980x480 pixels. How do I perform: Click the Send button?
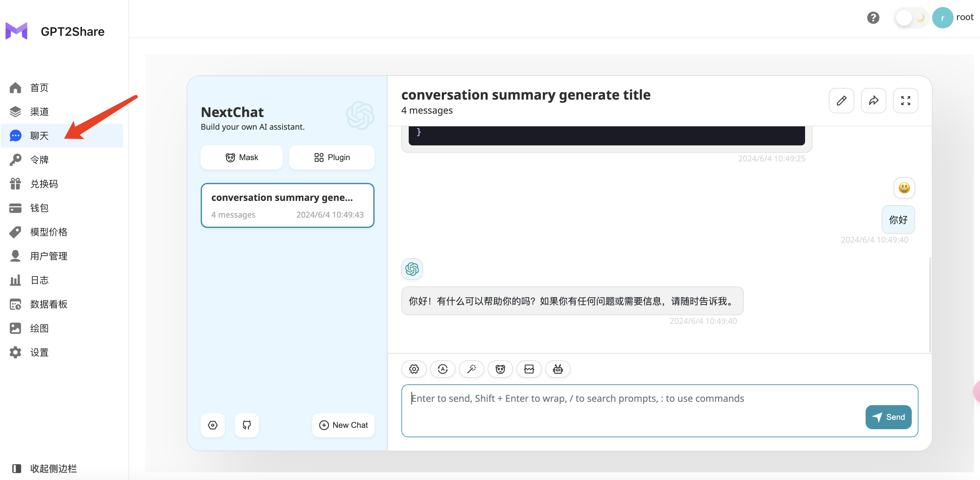click(x=888, y=417)
